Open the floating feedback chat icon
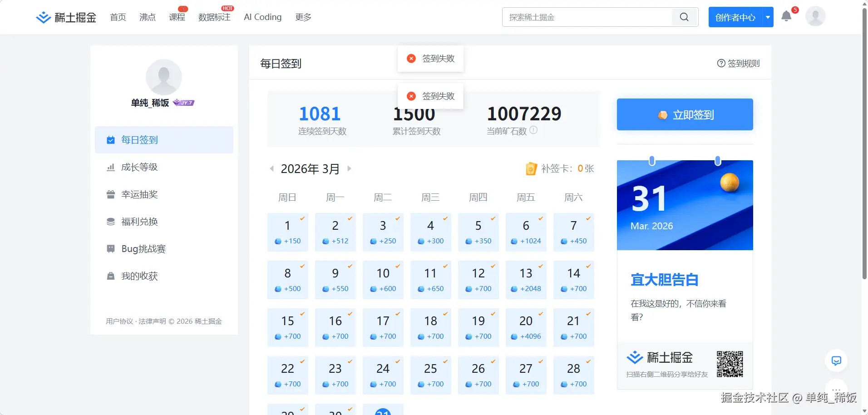This screenshot has height=415, width=868. point(836,361)
